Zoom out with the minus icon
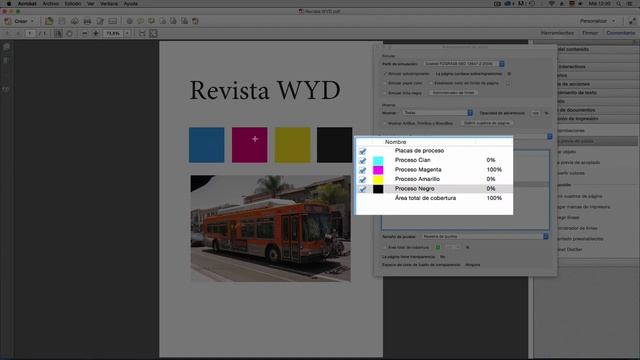640x360 pixels. click(x=84, y=33)
